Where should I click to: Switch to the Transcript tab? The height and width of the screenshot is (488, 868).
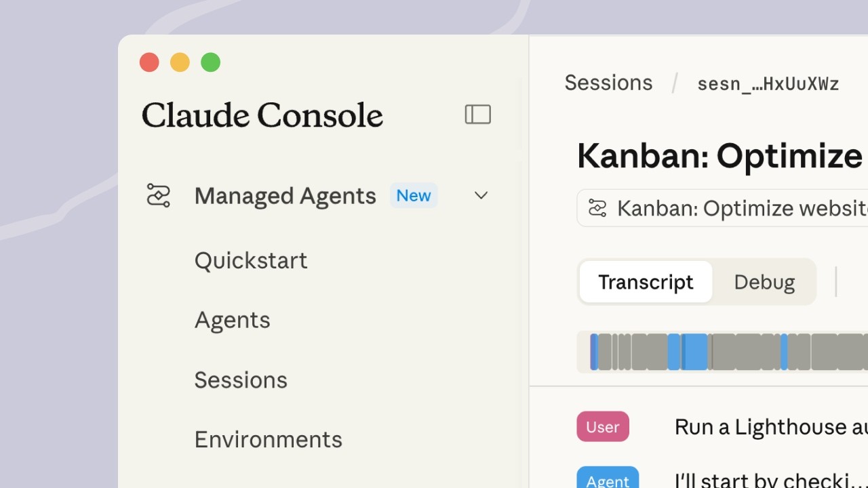click(x=646, y=282)
